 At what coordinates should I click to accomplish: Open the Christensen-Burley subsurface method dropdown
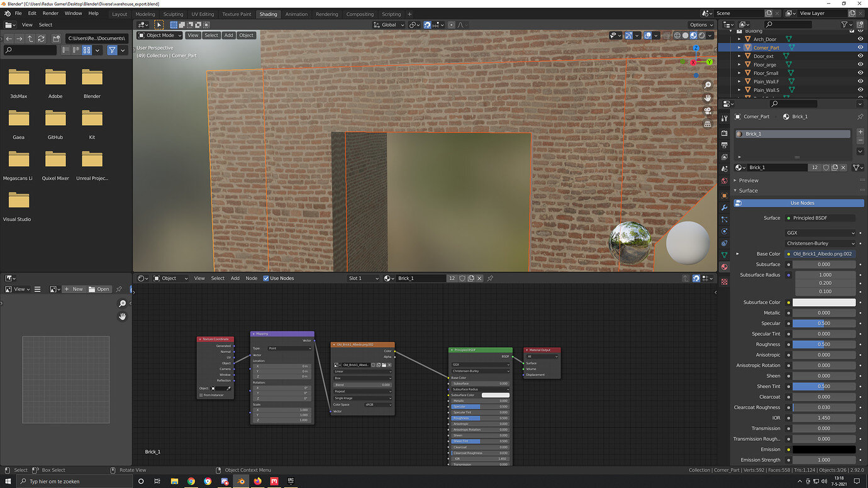820,243
